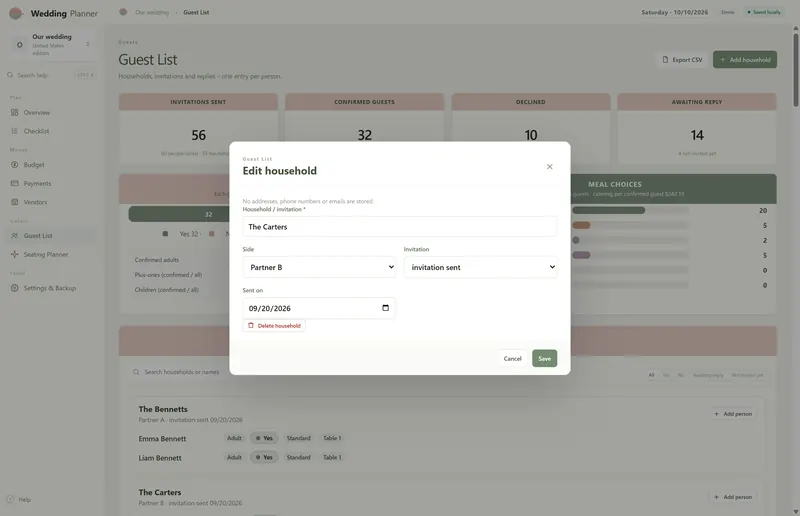Click the Checklist icon in sidebar

pos(14,131)
